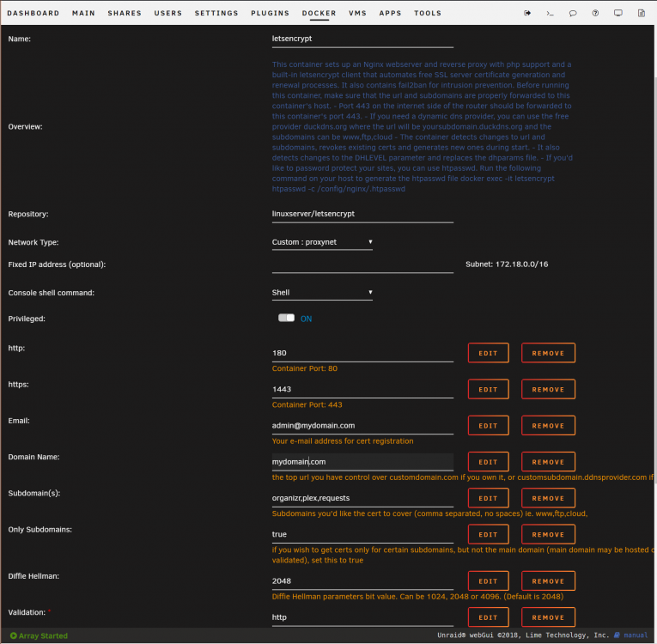Open the manual link in footer

tap(636, 635)
